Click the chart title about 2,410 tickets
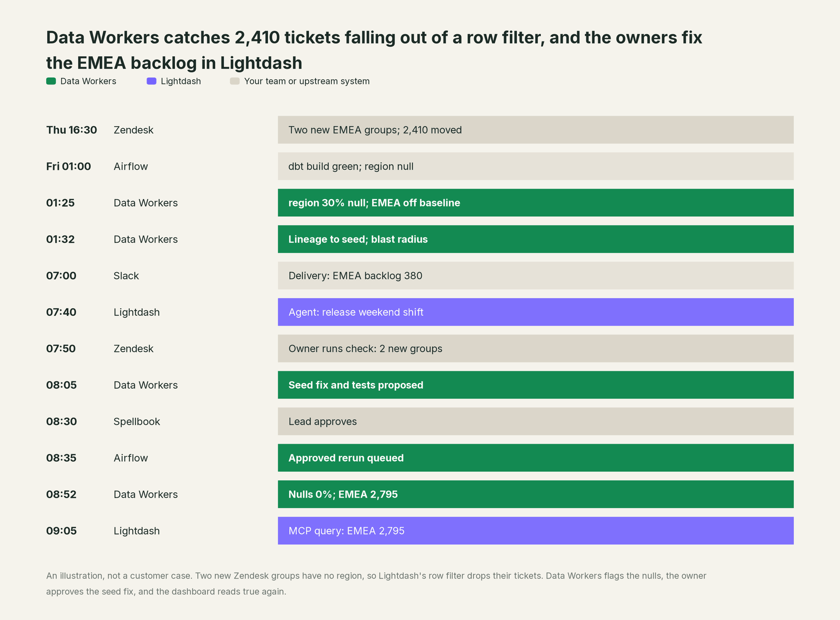The image size is (840, 620). pyautogui.click(x=374, y=50)
